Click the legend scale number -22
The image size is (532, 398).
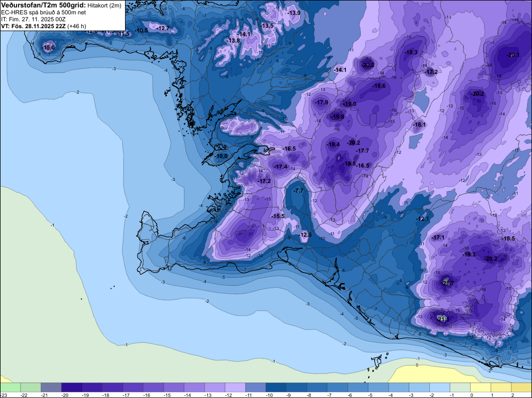(x=24, y=395)
